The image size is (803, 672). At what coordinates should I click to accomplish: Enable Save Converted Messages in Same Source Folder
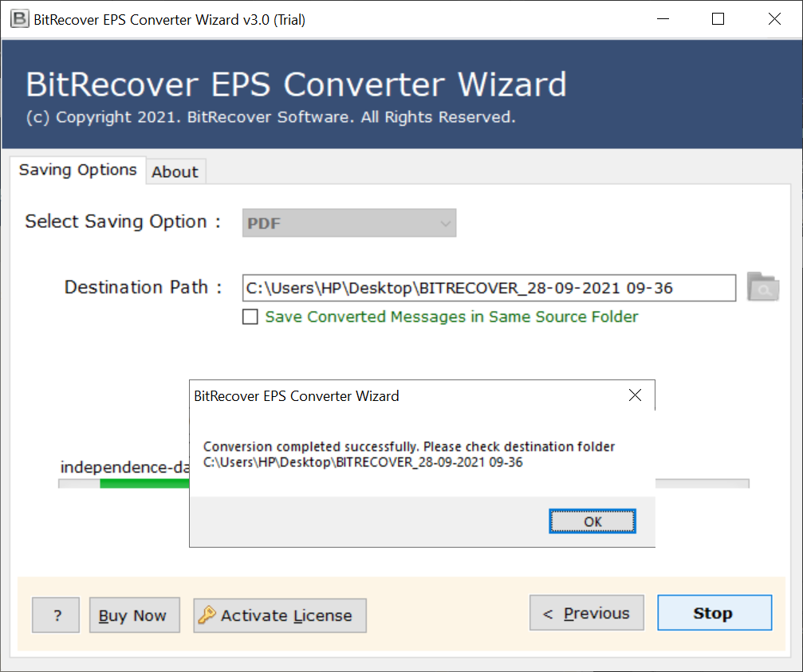tap(250, 316)
